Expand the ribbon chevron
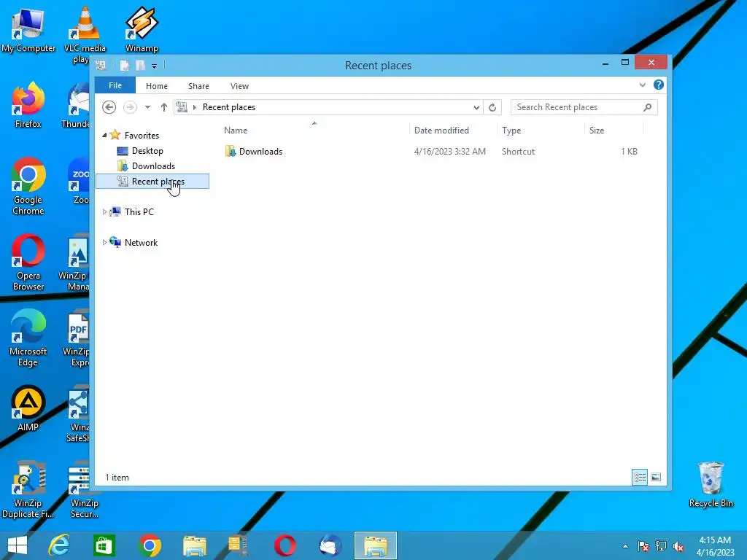 click(x=642, y=85)
